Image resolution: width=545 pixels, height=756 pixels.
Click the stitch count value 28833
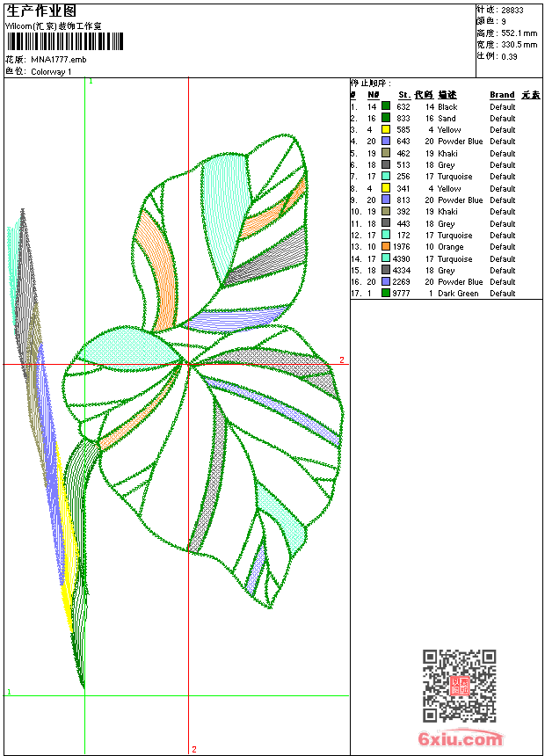point(512,10)
